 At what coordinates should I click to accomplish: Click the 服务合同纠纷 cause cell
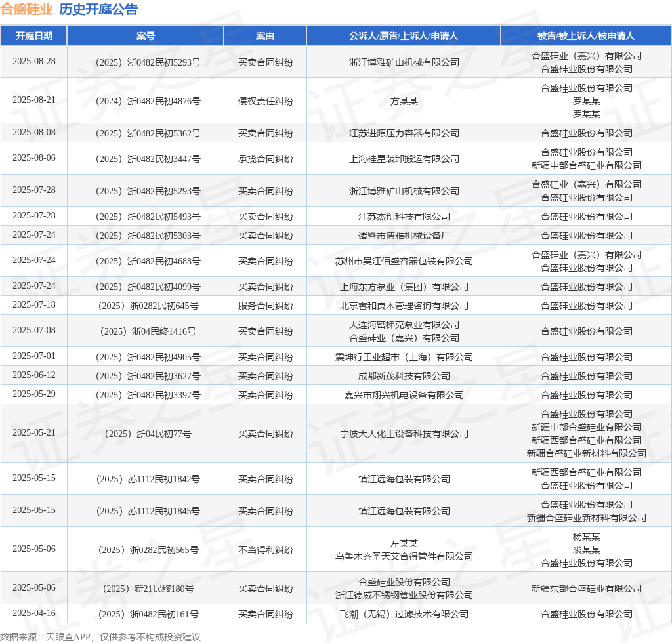click(x=265, y=306)
